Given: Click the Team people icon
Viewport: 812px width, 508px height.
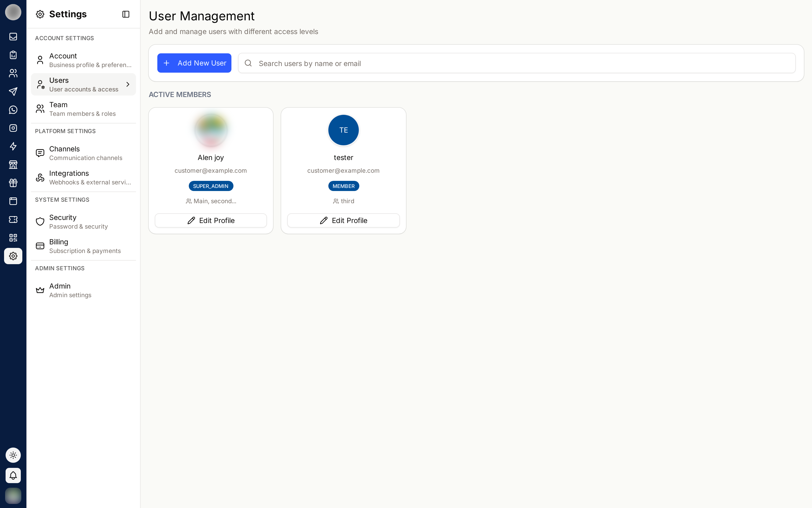Looking at the screenshot, I should [40, 109].
